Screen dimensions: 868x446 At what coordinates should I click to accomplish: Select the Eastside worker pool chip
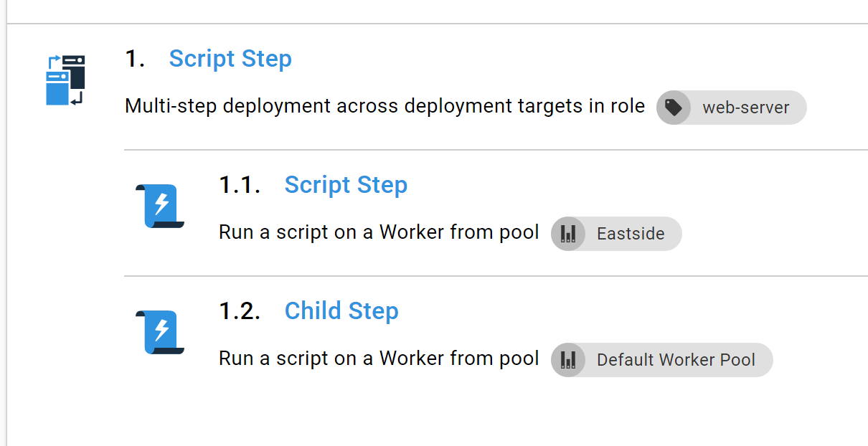(616, 234)
